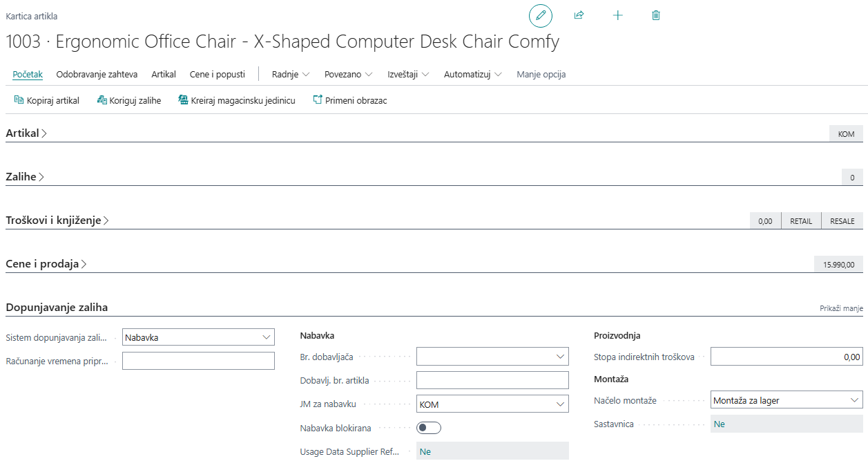The image size is (868, 470).
Task: Click the Manje opcija button
Action: tap(541, 74)
